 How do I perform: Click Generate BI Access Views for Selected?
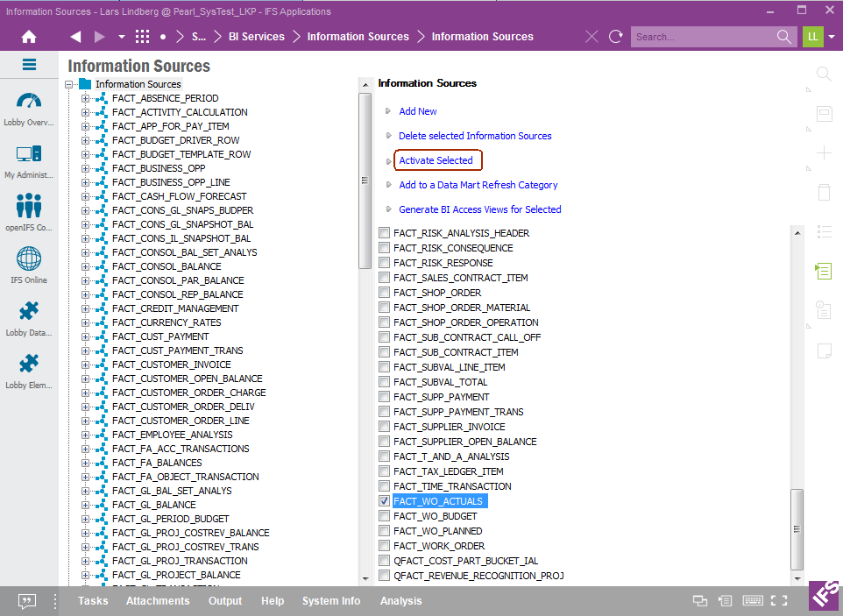click(x=479, y=209)
